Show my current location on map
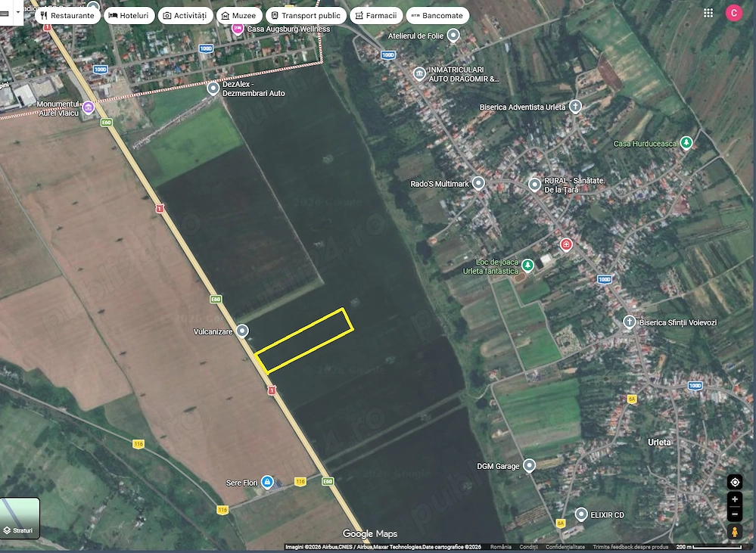This screenshot has height=553, width=756. click(x=735, y=482)
